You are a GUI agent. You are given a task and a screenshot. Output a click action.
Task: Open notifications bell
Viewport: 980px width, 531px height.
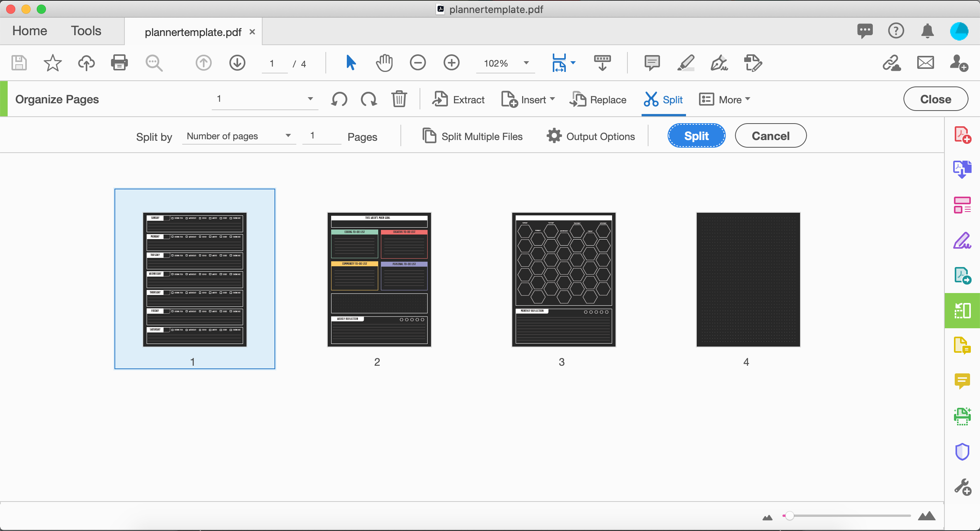coord(927,31)
